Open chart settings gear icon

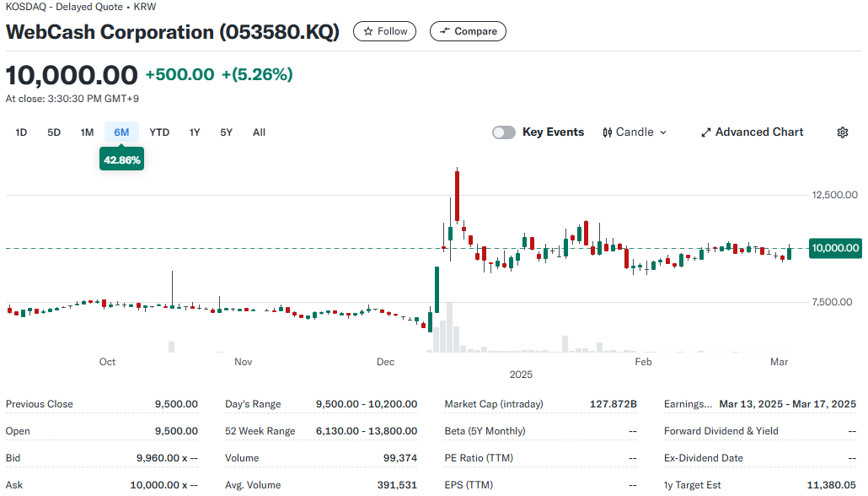[x=843, y=132]
